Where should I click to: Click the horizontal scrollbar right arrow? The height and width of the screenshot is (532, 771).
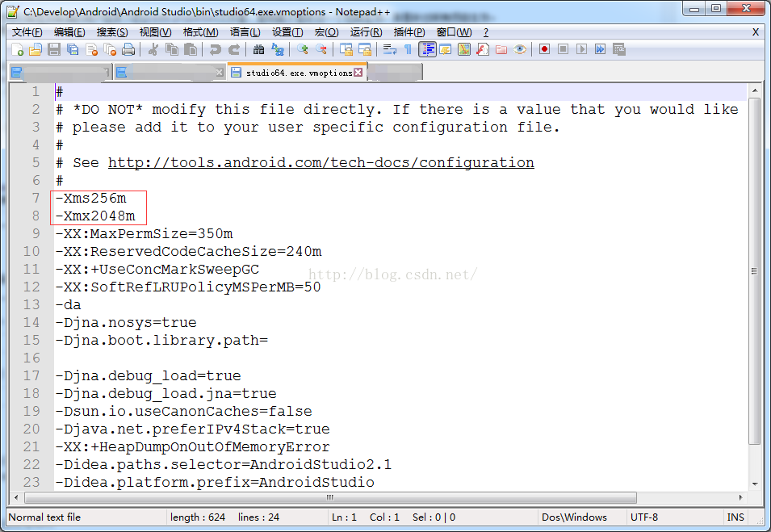tap(740, 497)
